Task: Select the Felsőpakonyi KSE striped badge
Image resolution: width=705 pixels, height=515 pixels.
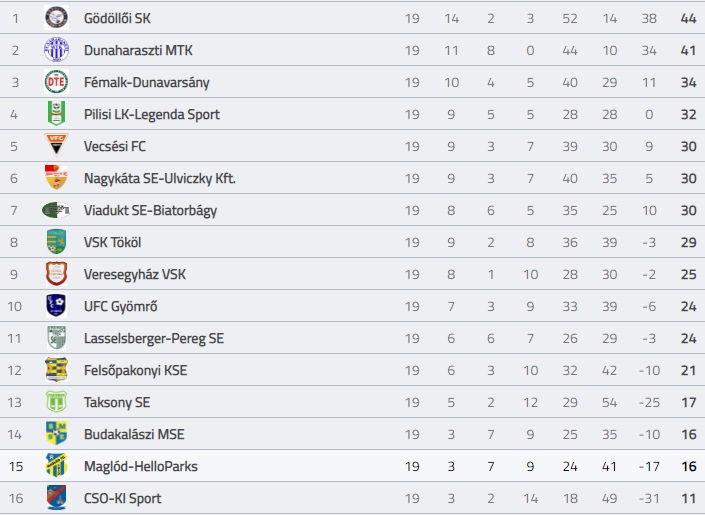Action: point(57,370)
